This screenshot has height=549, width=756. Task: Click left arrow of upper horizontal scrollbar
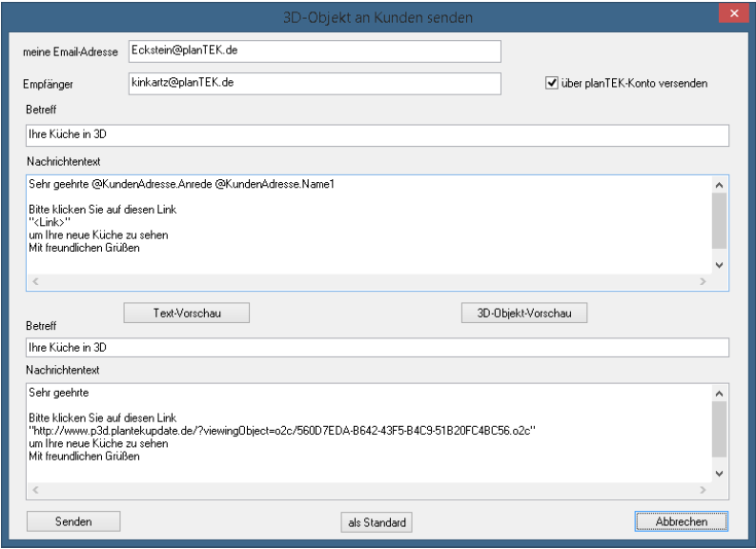pos(35,282)
